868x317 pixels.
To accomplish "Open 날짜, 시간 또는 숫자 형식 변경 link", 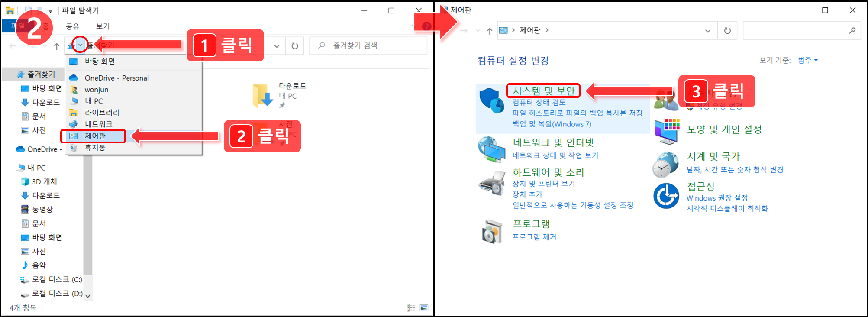I will tap(735, 170).
